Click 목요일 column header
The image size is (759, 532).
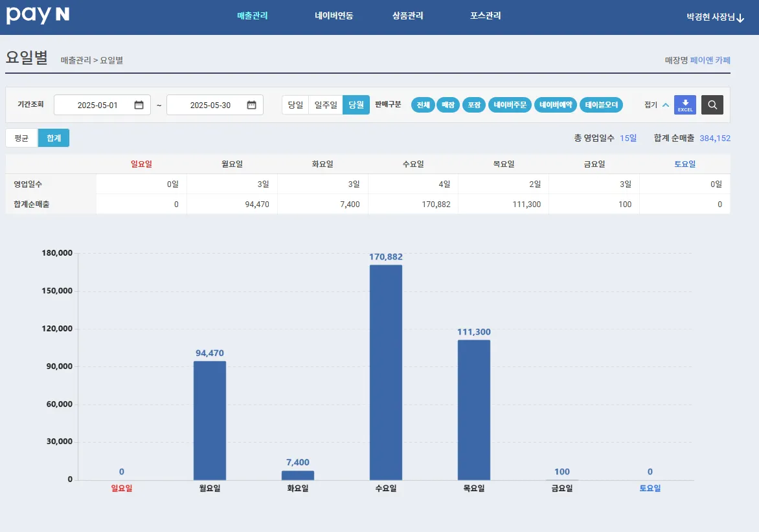pos(504,164)
